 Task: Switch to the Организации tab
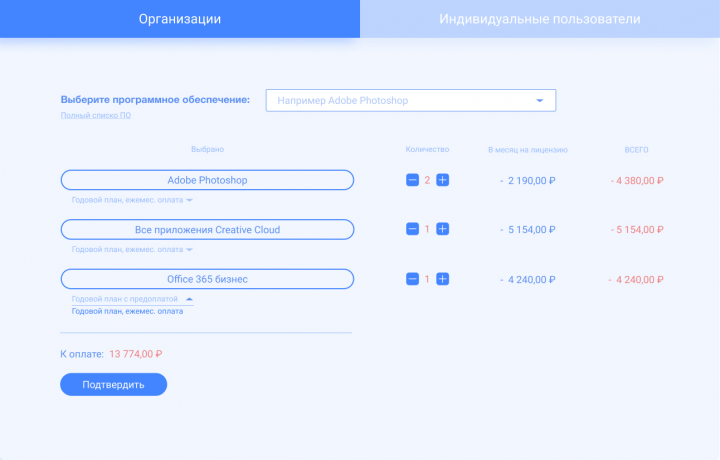click(180, 19)
